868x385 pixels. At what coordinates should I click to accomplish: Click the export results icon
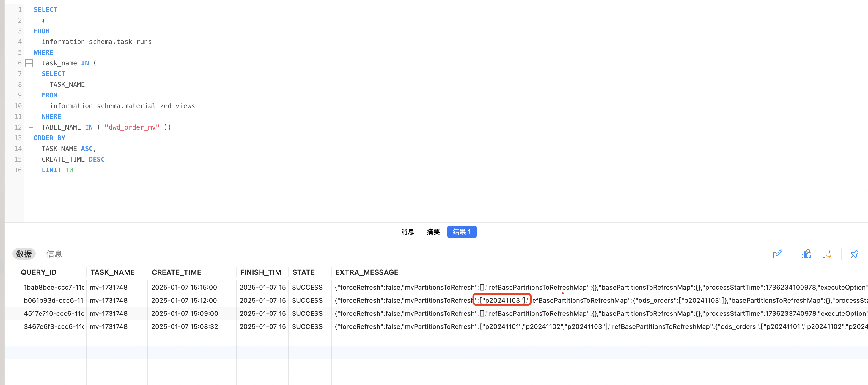[x=827, y=254]
